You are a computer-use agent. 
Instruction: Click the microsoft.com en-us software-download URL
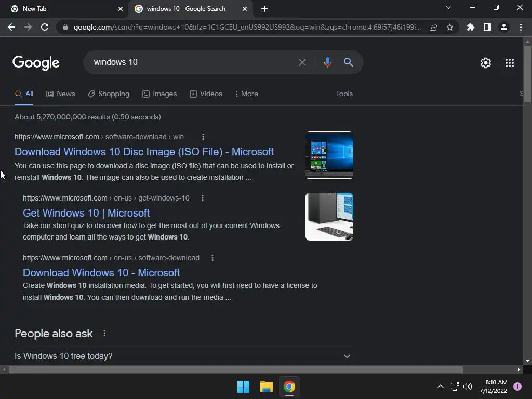click(x=111, y=258)
